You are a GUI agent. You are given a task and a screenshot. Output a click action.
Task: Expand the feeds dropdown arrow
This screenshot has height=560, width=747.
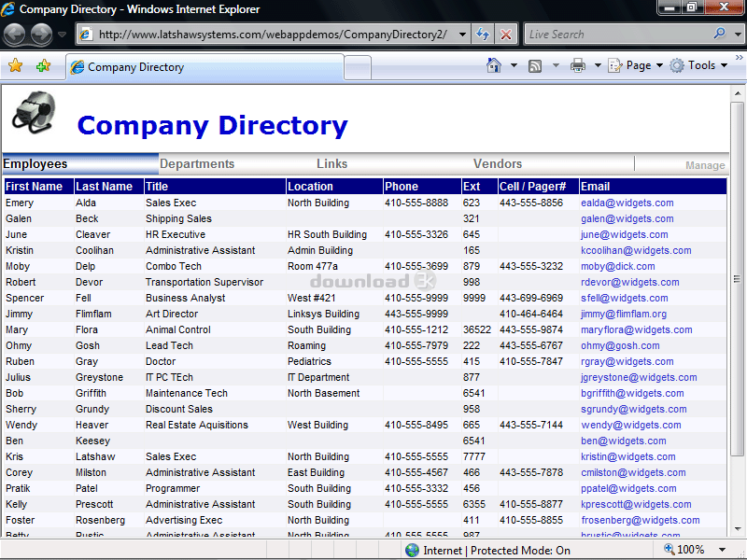click(556, 65)
